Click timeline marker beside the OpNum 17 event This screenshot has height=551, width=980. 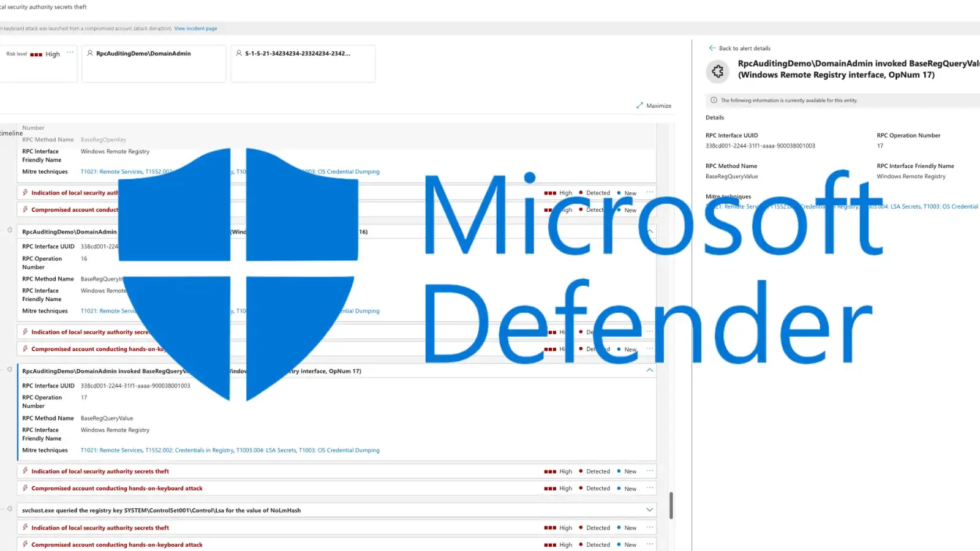pos(10,369)
